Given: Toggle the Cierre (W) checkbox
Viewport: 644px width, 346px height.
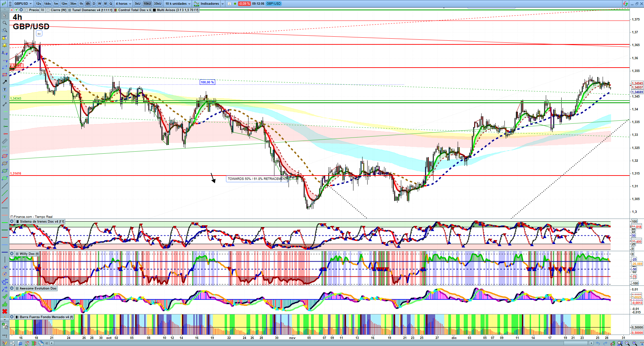Looking at the screenshot, I should click(x=48, y=10).
